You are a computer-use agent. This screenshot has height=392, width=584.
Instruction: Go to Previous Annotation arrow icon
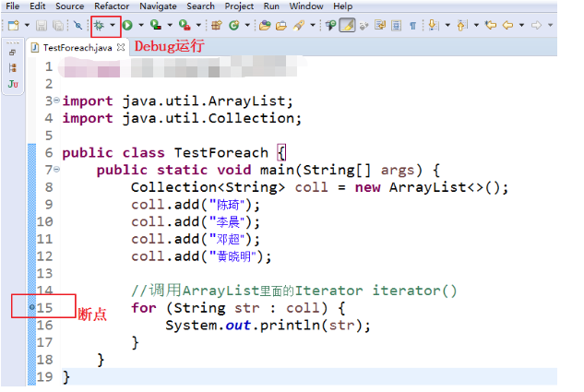[462, 25]
